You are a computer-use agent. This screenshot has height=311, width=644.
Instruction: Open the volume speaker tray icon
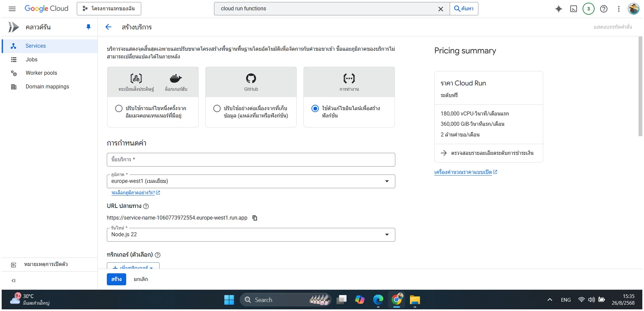591,300
